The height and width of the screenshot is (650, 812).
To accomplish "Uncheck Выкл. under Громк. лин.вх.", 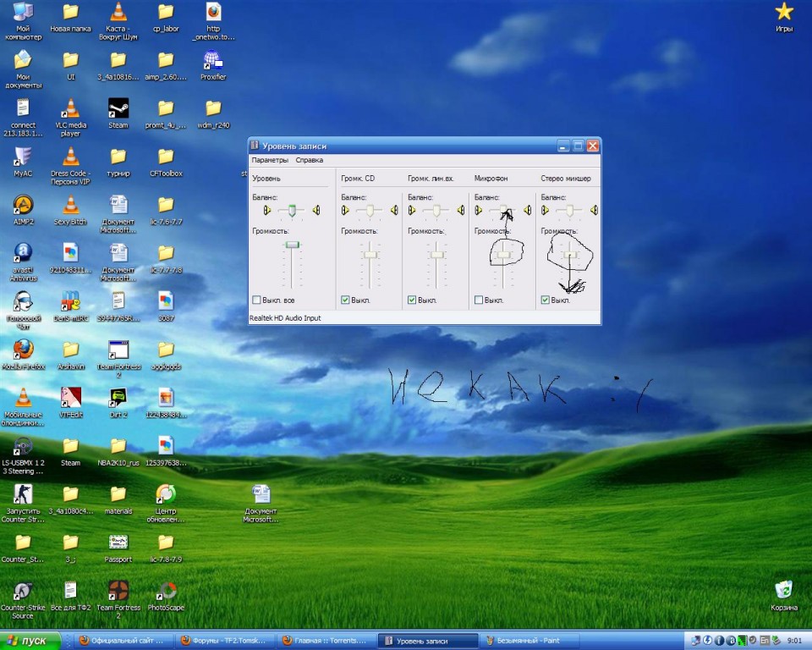I will tap(412, 300).
